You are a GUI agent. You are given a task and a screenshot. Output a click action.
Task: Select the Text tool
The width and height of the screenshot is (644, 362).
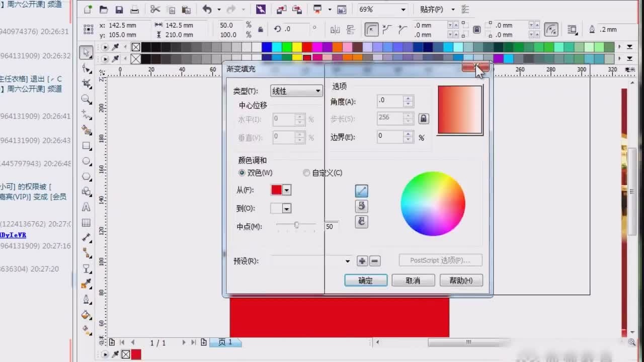pos(87,207)
